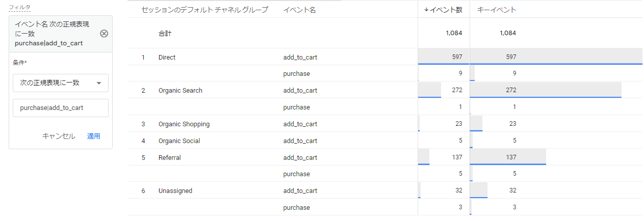Select the Referral channel row
Image resolution: width=644 pixels, height=221 pixels.
point(169,158)
